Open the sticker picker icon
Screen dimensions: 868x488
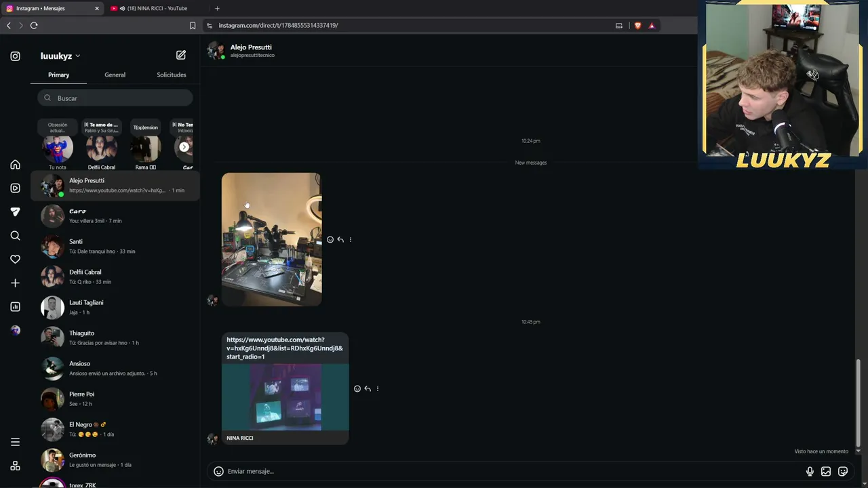tap(843, 472)
